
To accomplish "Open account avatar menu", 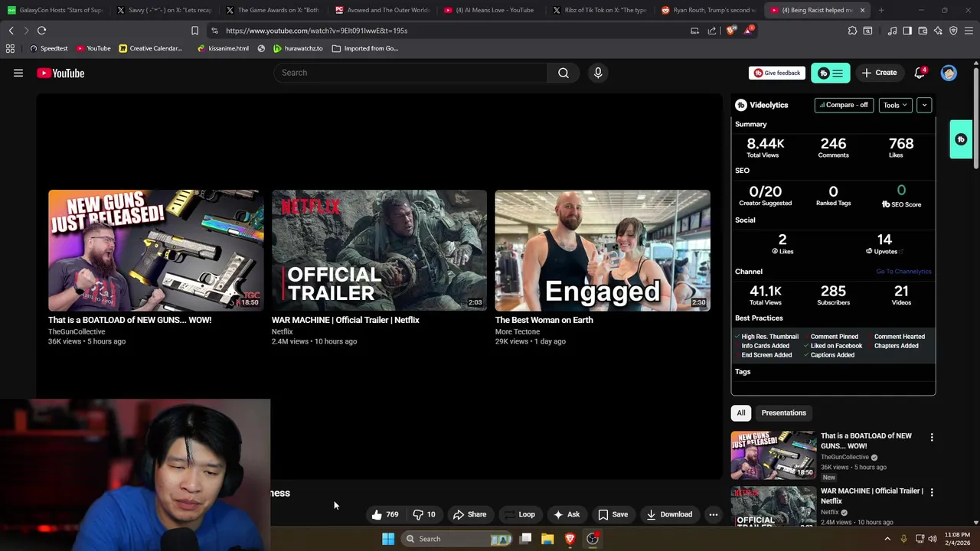I will click(949, 73).
